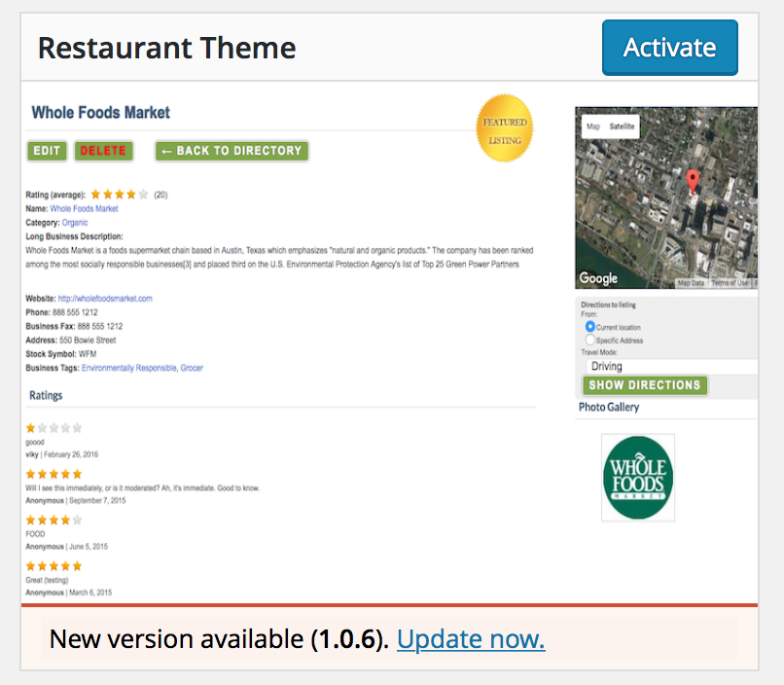This screenshot has height=685, width=784.
Task: Visit the wholefoodsmarket.com website link
Action: click(105, 299)
